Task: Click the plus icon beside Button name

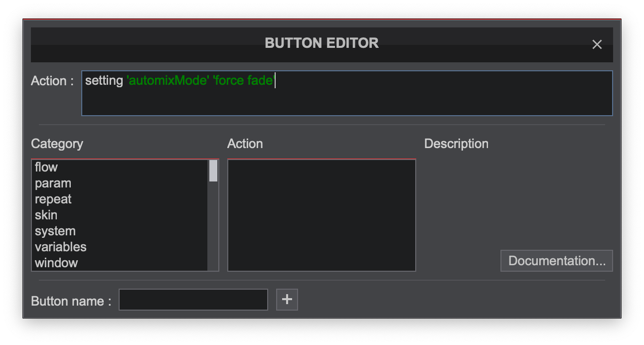Action: 287,299
